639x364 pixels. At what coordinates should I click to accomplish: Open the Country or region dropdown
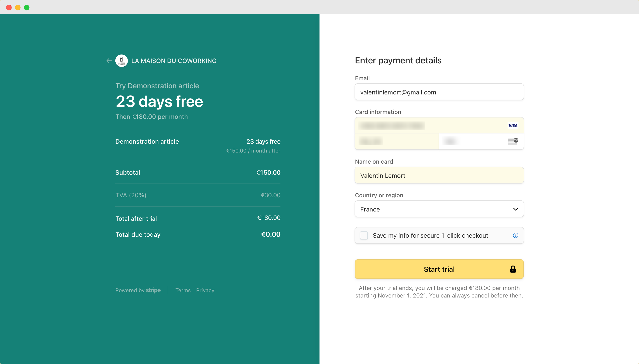point(439,209)
